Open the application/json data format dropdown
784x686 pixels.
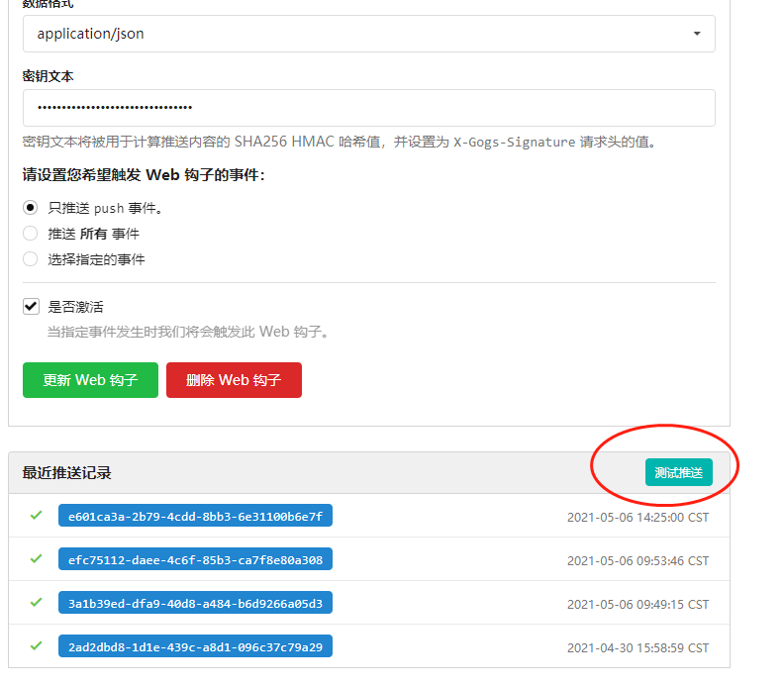coord(369,34)
